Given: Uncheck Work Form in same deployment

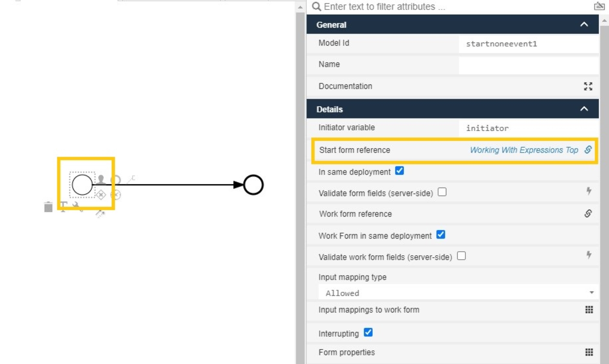Looking at the screenshot, I should tap(441, 235).
